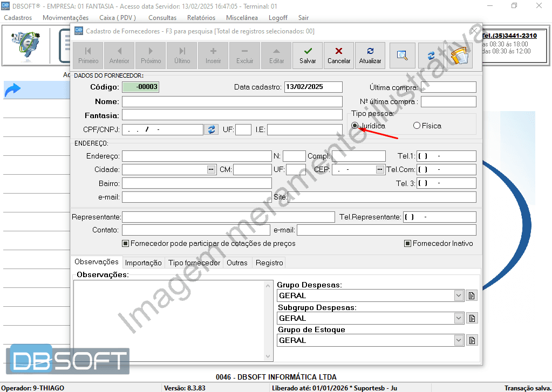Image resolution: width=552 pixels, height=392 pixels.
Task: Click the Cidade lookup ellipsis button
Action: point(211,169)
